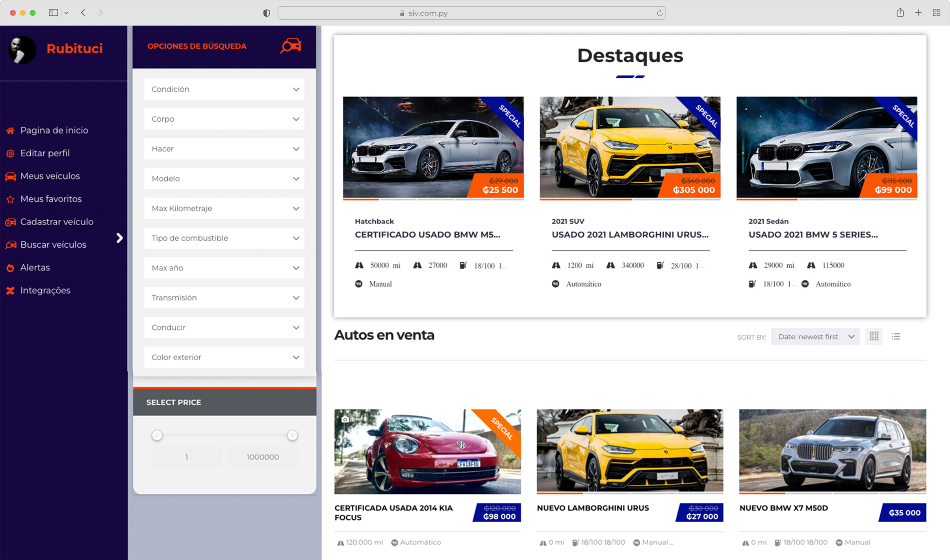The image size is (950, 560).
Task: Open Meus veículos menu item
Action: pyautogui.click(x=50, y=176)
